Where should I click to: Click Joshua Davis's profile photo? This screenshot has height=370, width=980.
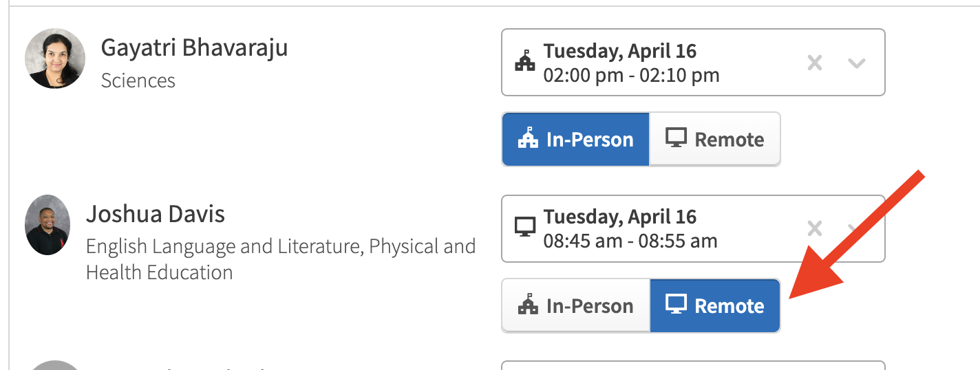coord(47,225)
